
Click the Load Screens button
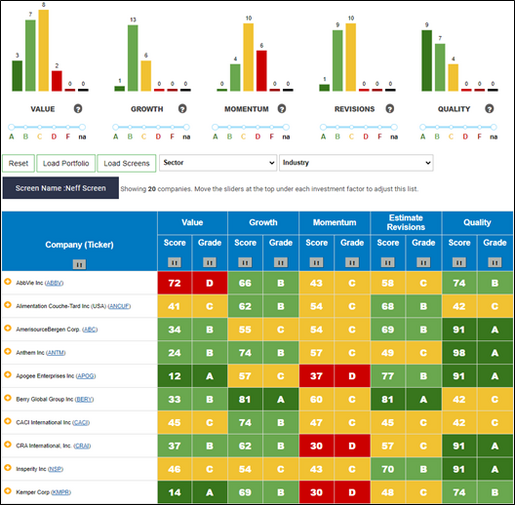click(x=127, y=163)
